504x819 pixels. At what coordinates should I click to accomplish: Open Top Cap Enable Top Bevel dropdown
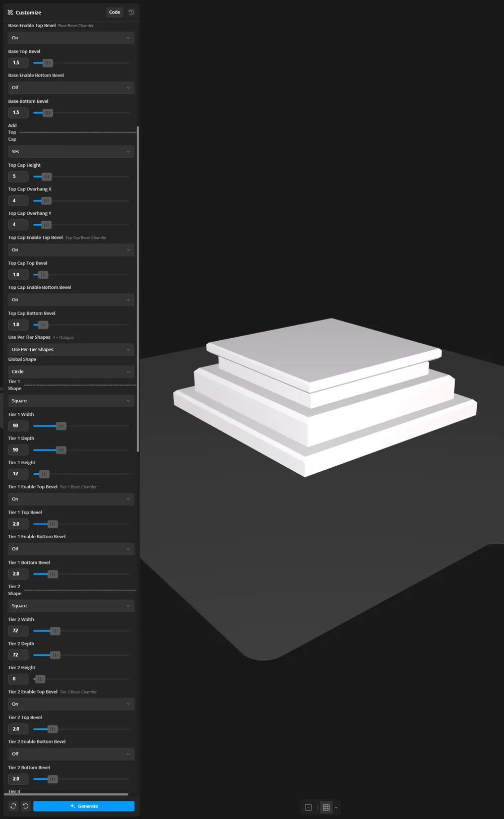coord(71,250)
